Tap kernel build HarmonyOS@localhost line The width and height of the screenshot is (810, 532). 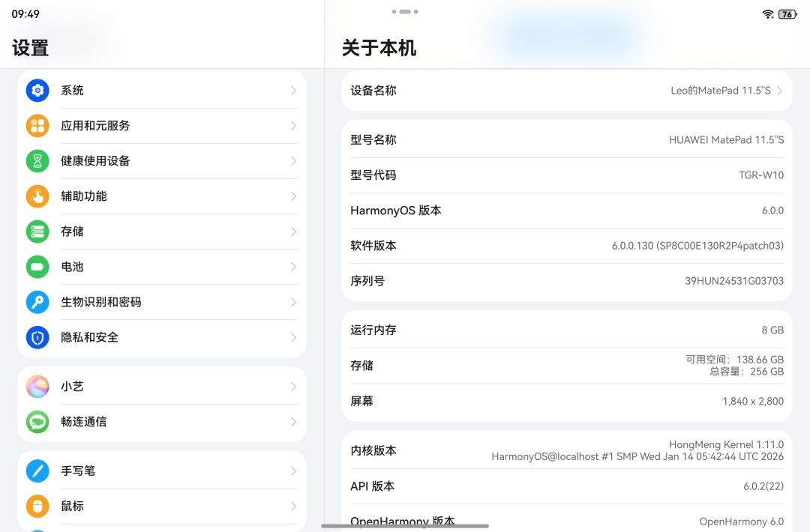coord(637,456)
